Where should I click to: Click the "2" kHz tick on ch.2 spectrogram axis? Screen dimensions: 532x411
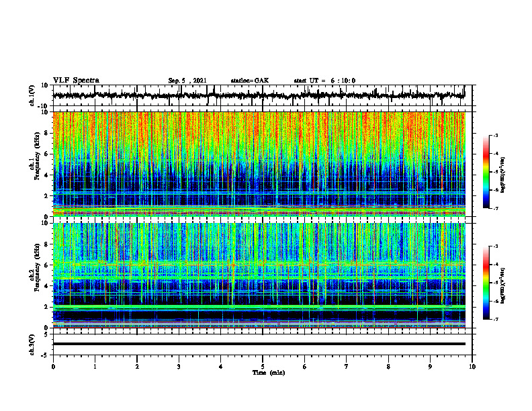[x=47, y=307]
